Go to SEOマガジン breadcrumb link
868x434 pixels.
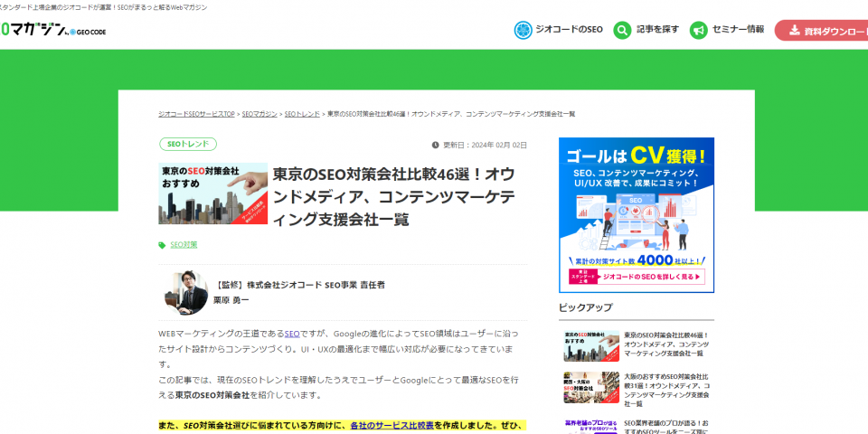[259, 114]
